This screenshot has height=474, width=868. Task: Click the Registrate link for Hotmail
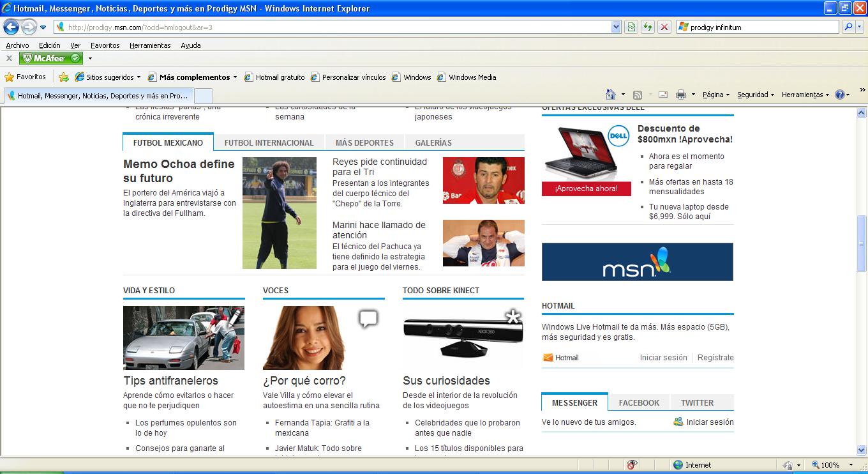coord(715,357)
